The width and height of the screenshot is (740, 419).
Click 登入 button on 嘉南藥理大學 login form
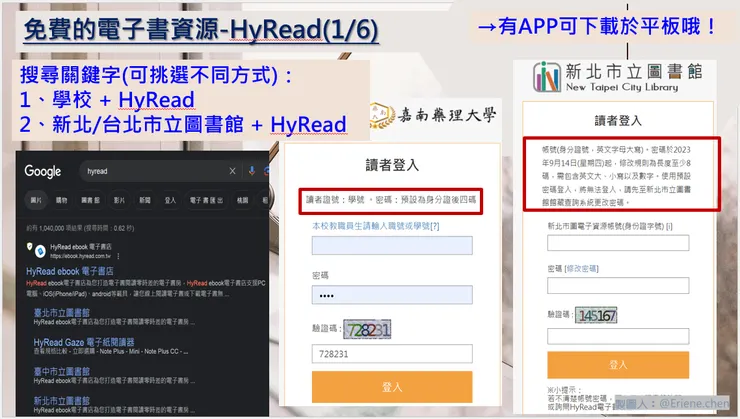392,387
